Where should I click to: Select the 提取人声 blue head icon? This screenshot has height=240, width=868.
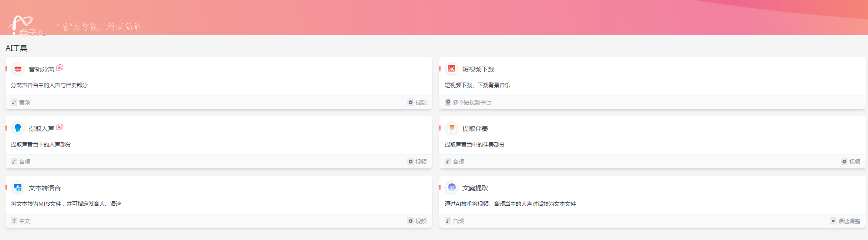click(18, 128)
